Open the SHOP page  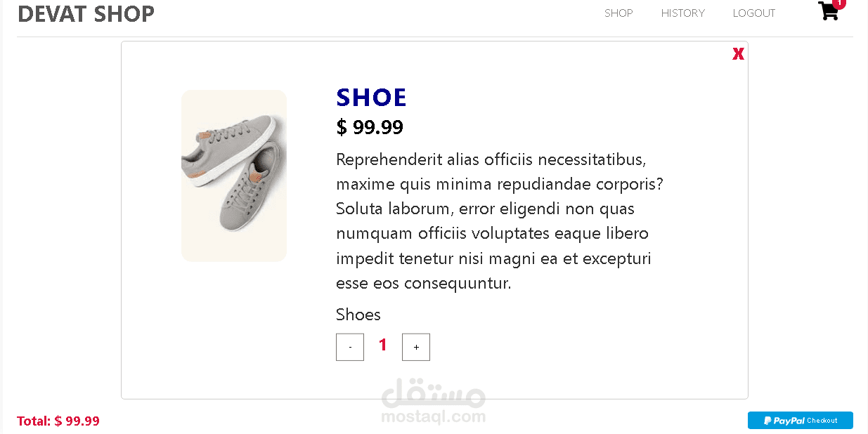618,13
